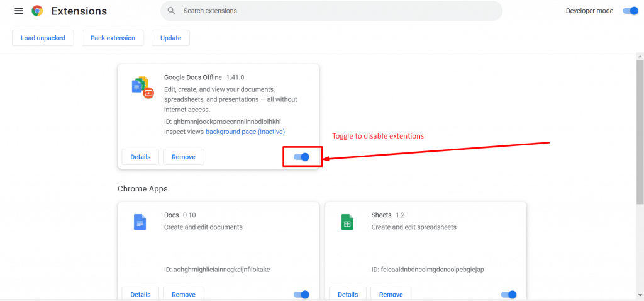
Task: Click the Chrome Apps section heading
Action: click(143, 189)
